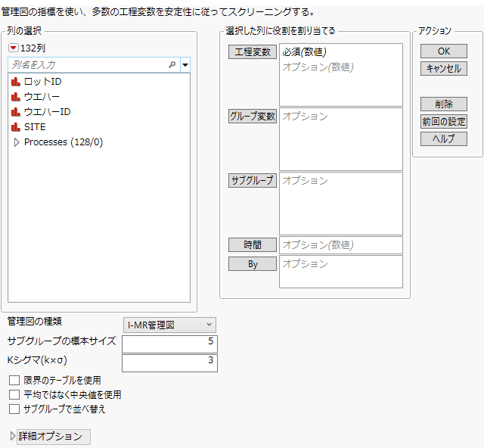Image resolution: width=484 pixels, height=448 pixels.
Task: Click the SITE column type icon
Action: (x=15, y=126)
